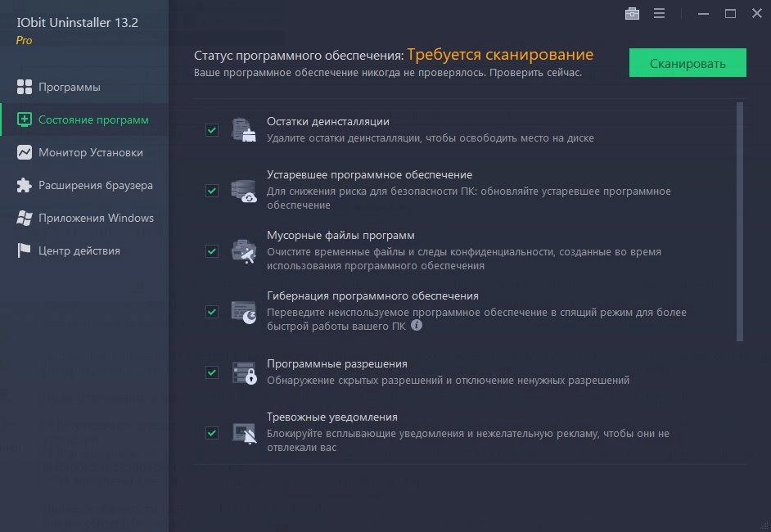This screenshot has height=532, width=771.
Task: Go to Монитор Установки
Action: point(84,152)
